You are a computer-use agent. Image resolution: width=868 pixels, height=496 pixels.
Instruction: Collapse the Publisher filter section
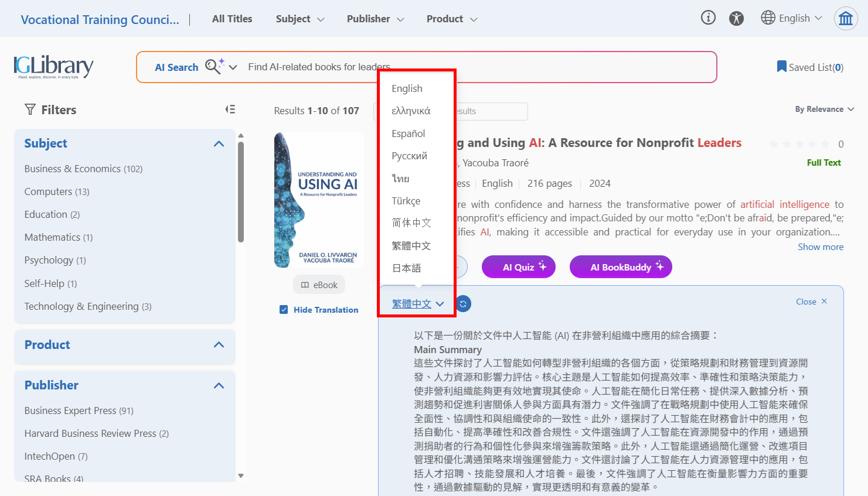[219, 385]
